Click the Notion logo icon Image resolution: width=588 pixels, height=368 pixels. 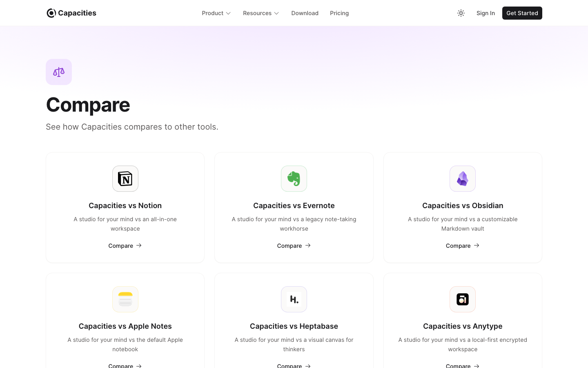125,179
